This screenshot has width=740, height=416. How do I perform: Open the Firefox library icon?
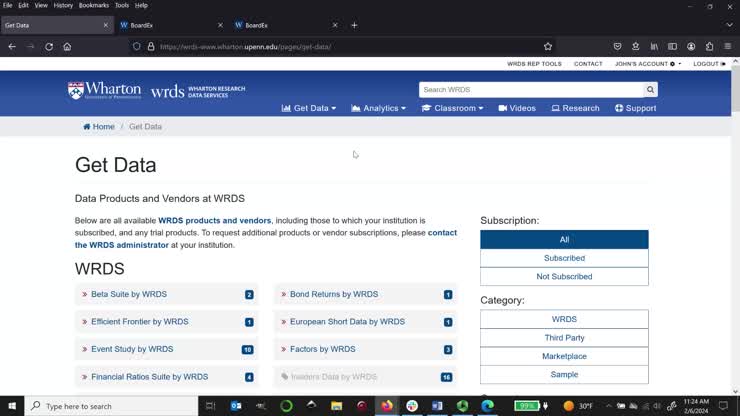pyautogui.click(x=654, y=47)
